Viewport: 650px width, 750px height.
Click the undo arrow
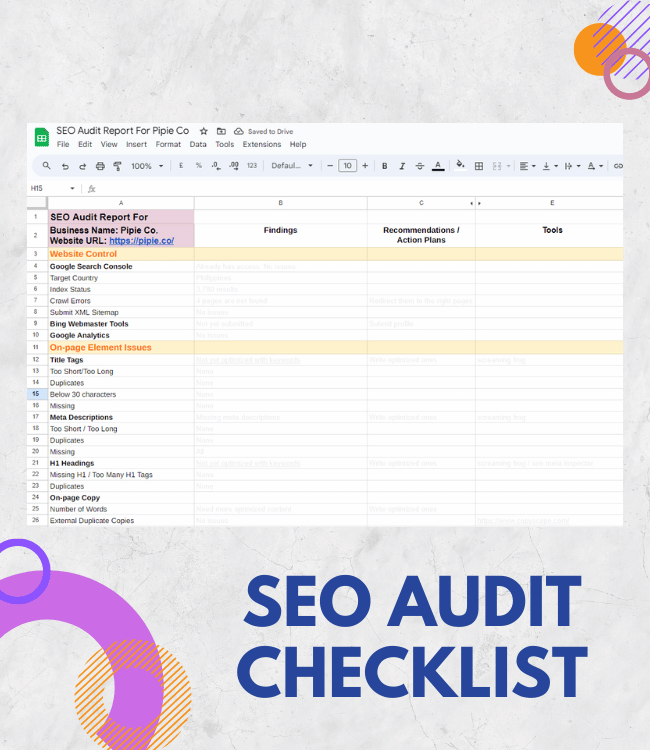pos(65,166)
